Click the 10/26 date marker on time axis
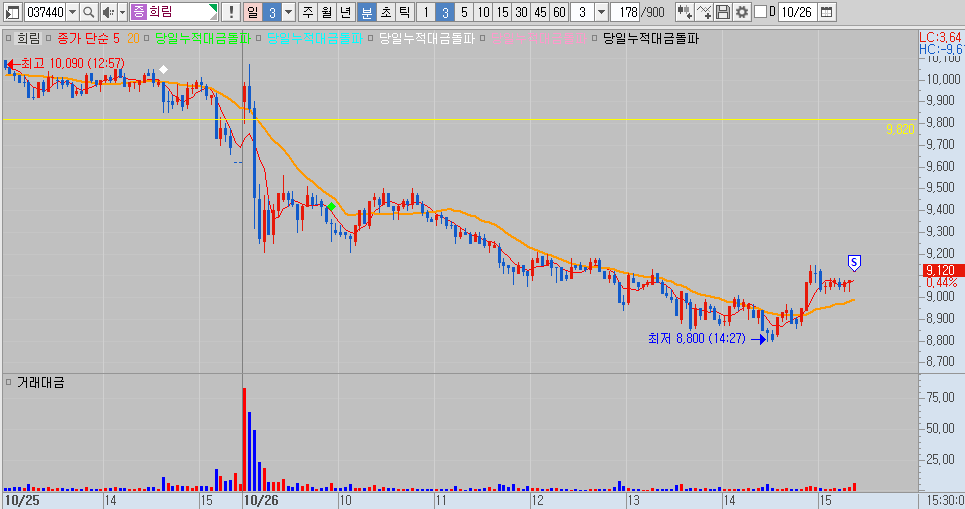 [x=261, y=500]
